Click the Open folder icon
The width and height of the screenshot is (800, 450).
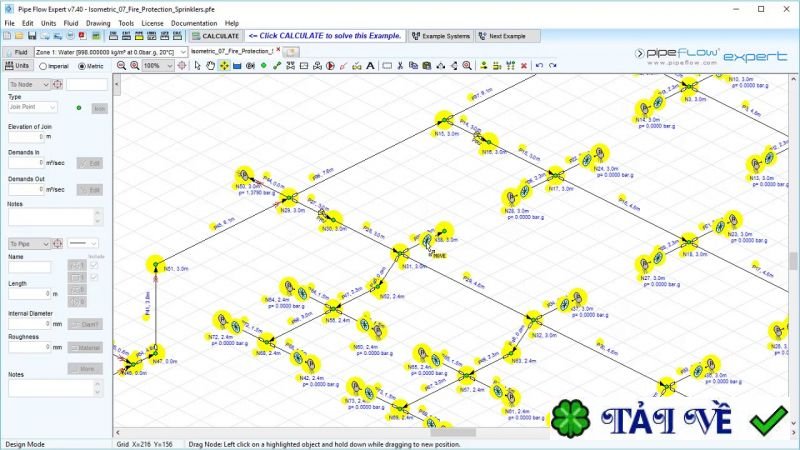point(19,36)
